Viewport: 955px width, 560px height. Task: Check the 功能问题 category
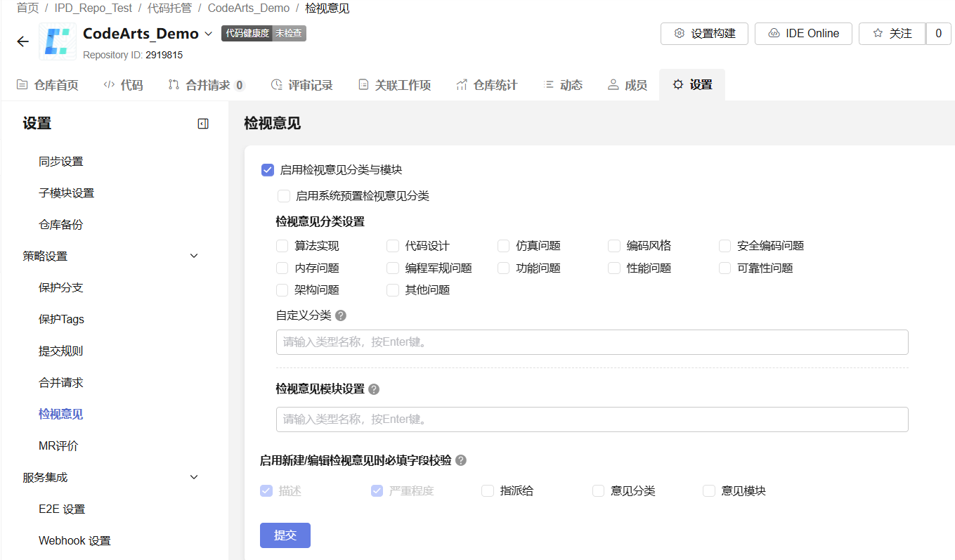click(503, 268)
